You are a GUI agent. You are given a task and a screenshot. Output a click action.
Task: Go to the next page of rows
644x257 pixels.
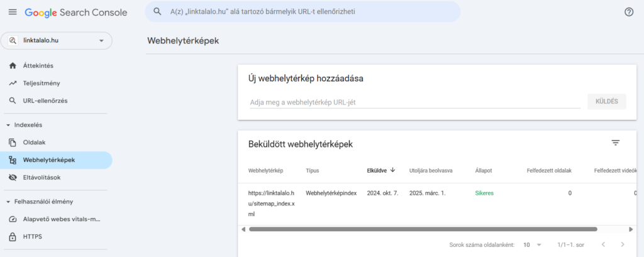pyautogui.click(x=623, y=244)
